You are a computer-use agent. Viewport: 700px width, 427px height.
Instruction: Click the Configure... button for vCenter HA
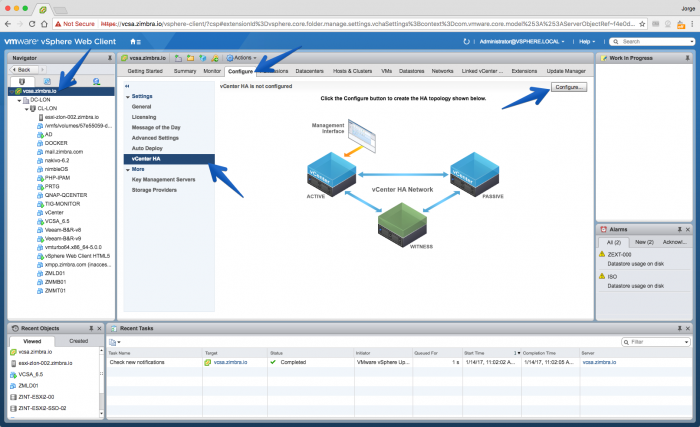click(x=569, y=87)
